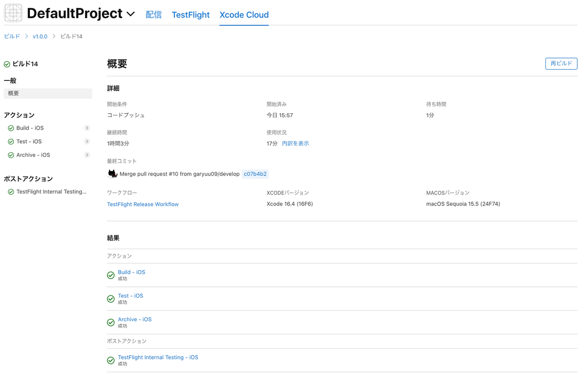Click the 1分 wait time value
The height and width of the screenshot is (384, 588).
pyautogui.click(x=430, y=115)
